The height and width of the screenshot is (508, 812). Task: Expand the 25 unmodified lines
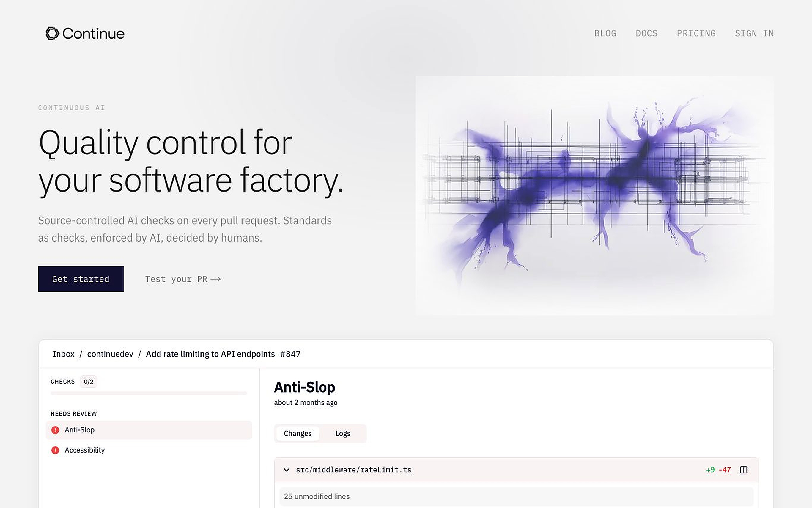[x=516, y=496]
